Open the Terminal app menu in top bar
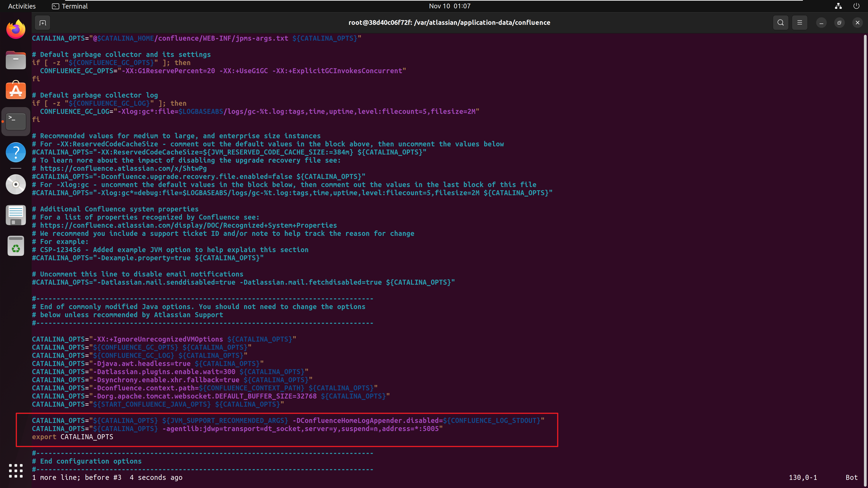 click(70, 6)
